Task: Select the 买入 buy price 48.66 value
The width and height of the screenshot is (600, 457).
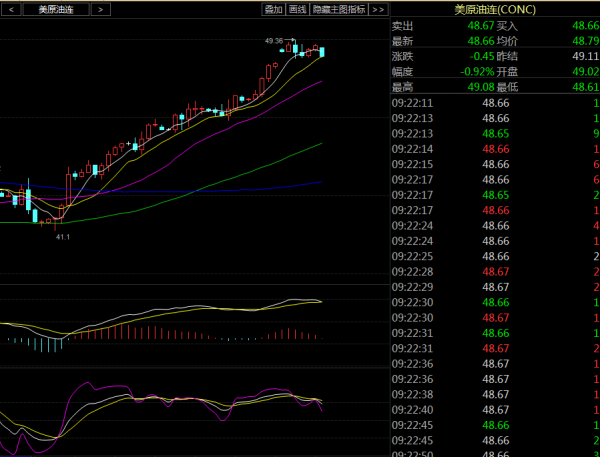Action: point(585,25)
